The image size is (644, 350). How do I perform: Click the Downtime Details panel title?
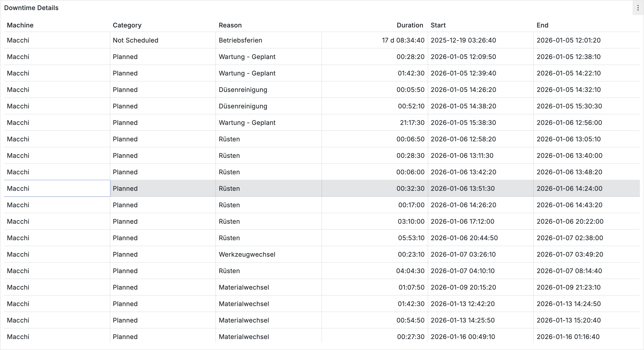pos(31,8)
